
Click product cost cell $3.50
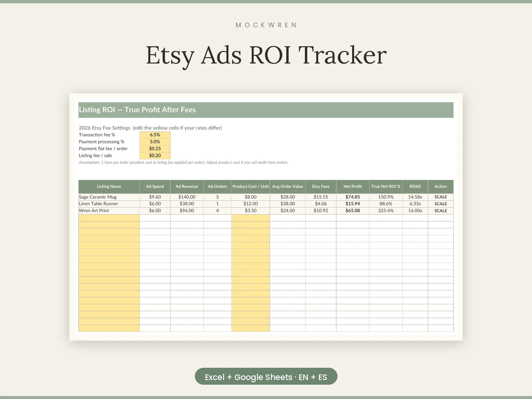click(251, 211)
